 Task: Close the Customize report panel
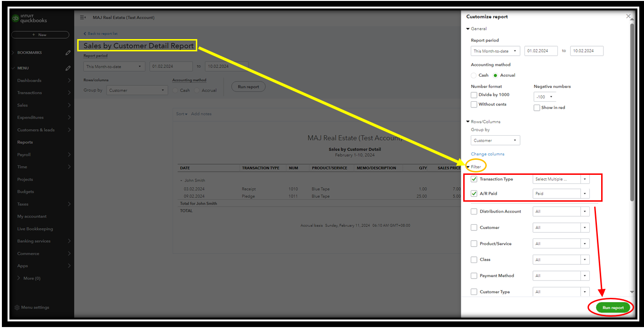point(628,16)
